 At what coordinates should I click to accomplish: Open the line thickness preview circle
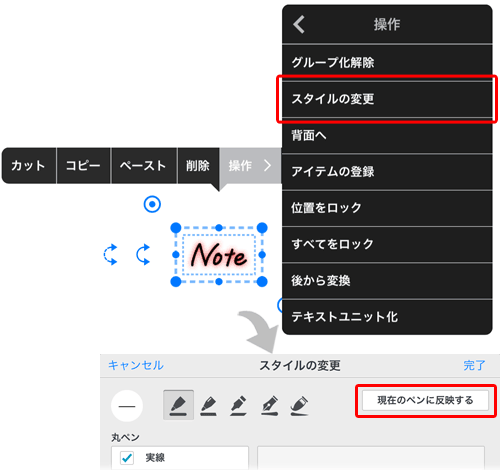pyautogui.click(x=127, y=406)
